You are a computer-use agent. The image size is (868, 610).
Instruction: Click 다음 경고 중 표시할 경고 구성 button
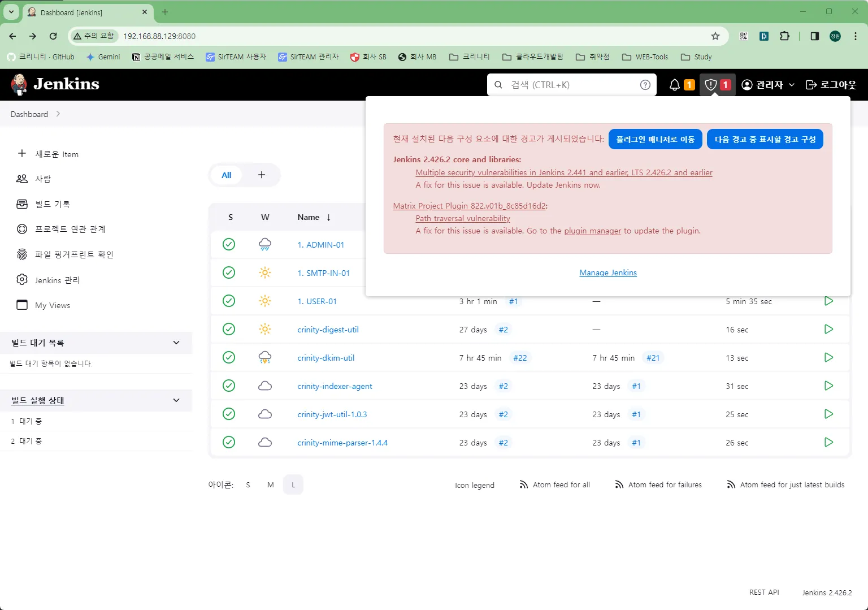pos(765,139)
